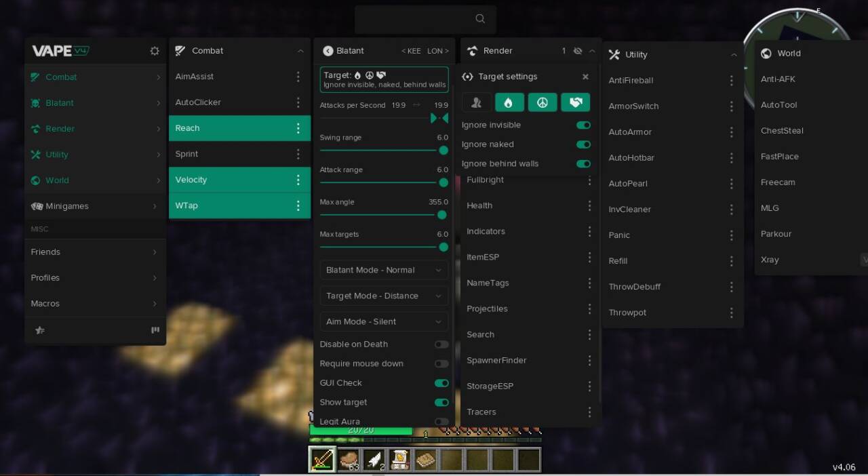Expand the Friends section
The height and width of the screenshot is (476, 868).
pos(95,252)
